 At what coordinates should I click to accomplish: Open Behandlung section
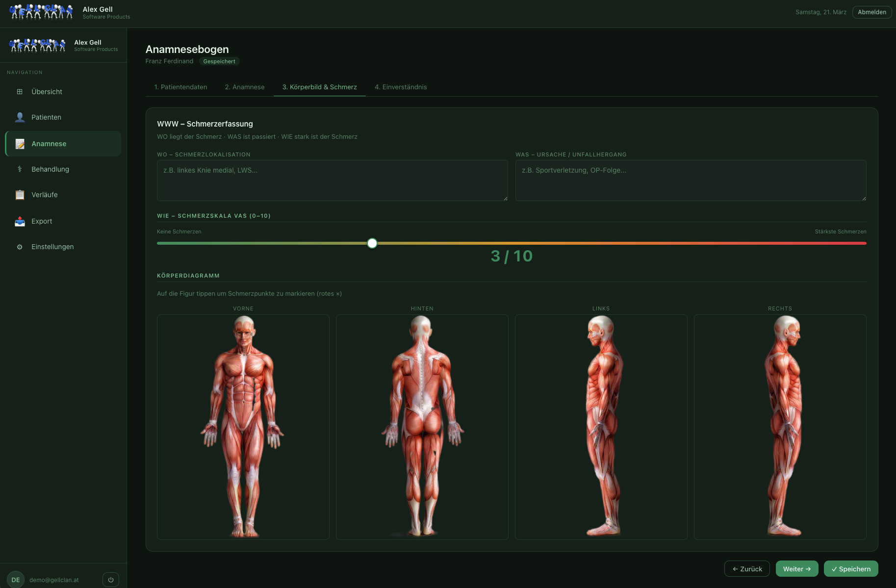[x=63, y=169]
